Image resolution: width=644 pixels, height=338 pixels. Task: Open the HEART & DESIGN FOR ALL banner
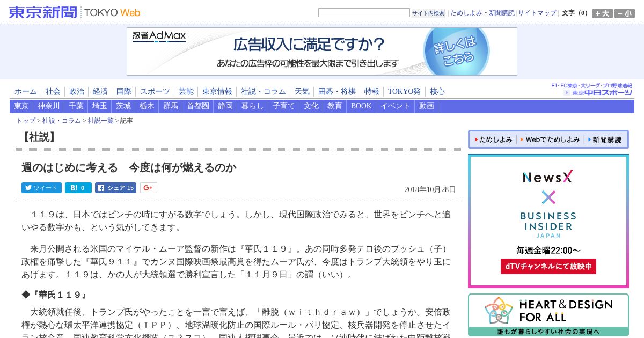coord(548,315)
